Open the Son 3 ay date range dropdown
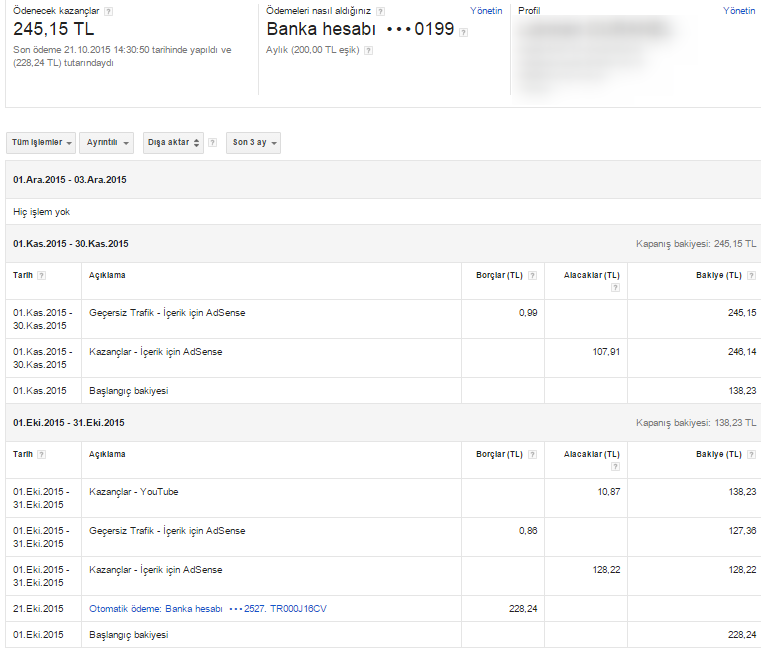This screenshot has height=648, width=761. click(253, 143)
